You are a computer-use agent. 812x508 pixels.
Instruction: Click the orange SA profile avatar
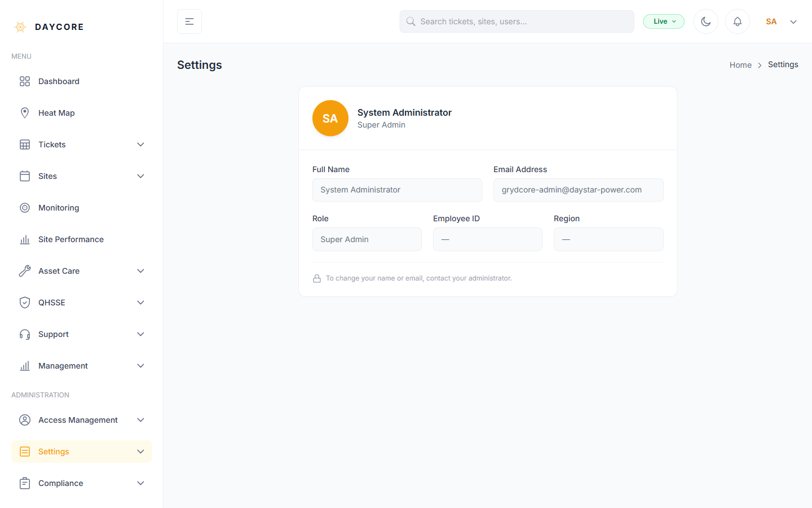330,118
